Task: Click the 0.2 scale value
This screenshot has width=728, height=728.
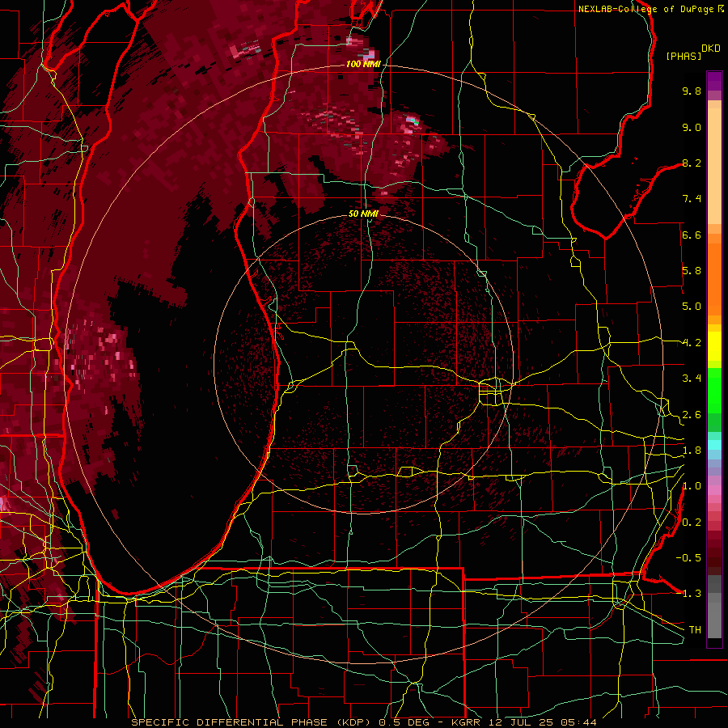Action: [692, 523]
